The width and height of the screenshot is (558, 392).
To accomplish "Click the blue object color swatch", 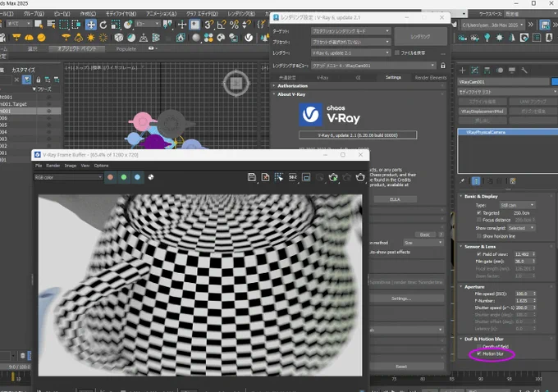I will coord(555,82).
